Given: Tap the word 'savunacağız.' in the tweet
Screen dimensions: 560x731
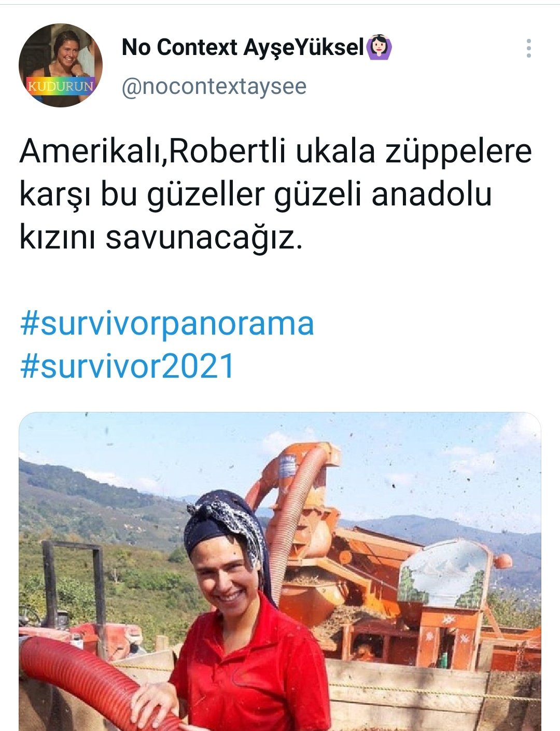Looking at the screenshot, I should (204, 238).
